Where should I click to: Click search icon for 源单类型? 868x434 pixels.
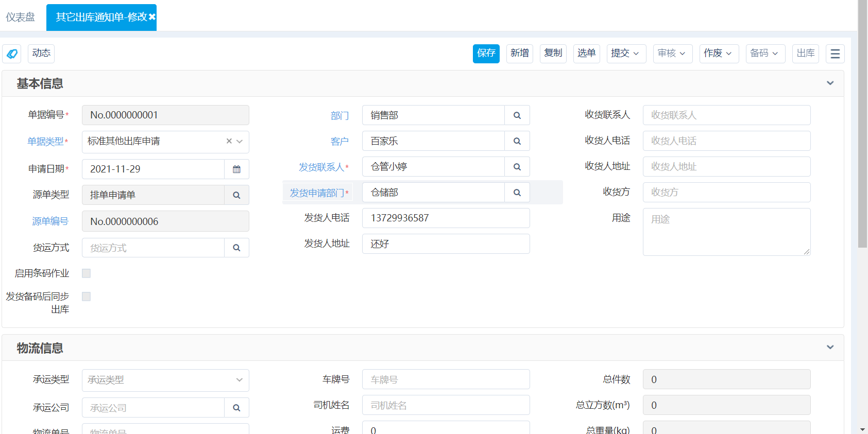pyautogui.click(x=236, y=195)
